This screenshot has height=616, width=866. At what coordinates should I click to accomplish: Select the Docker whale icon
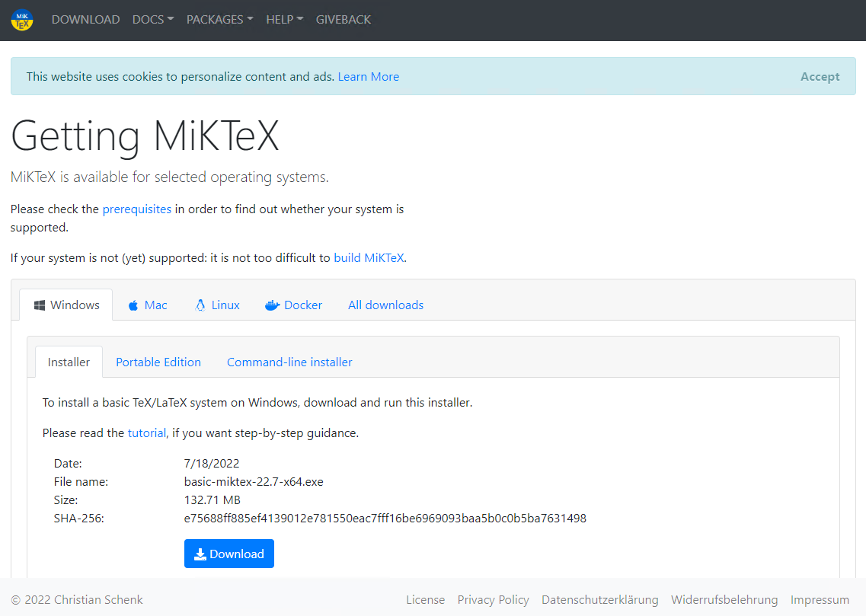(272, 305)
